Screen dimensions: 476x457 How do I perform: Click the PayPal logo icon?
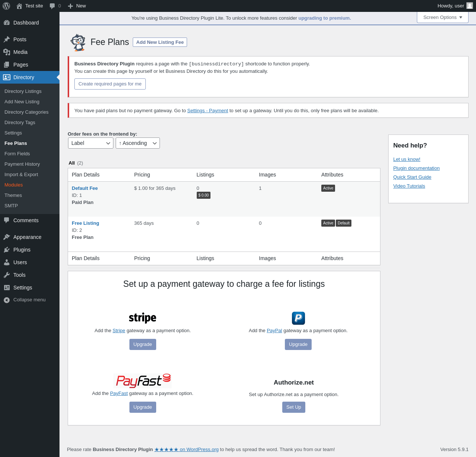(298, 318)
